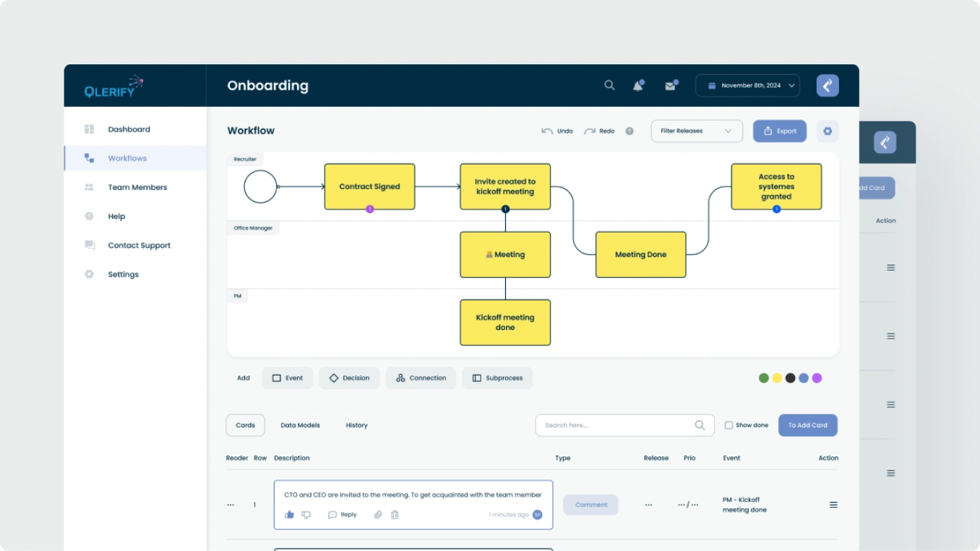Switch to the Cards tab
The image size is (980, 551).
[x=246, y=425]
